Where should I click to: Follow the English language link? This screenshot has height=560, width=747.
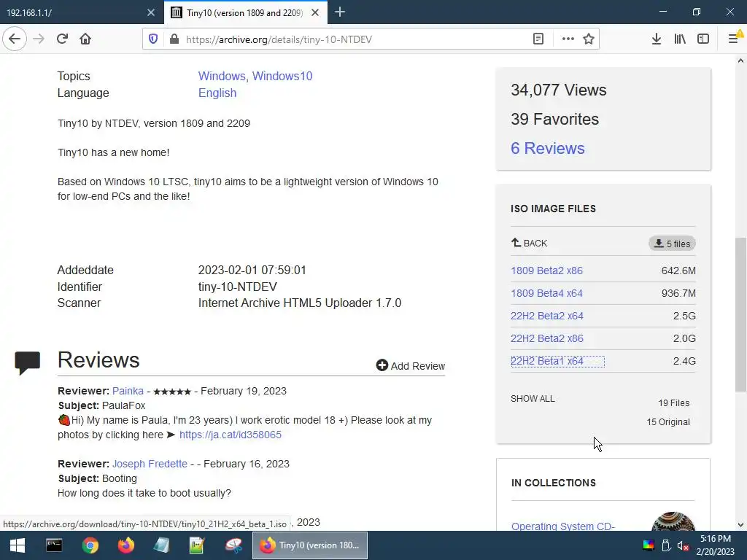tap(217, 93)
